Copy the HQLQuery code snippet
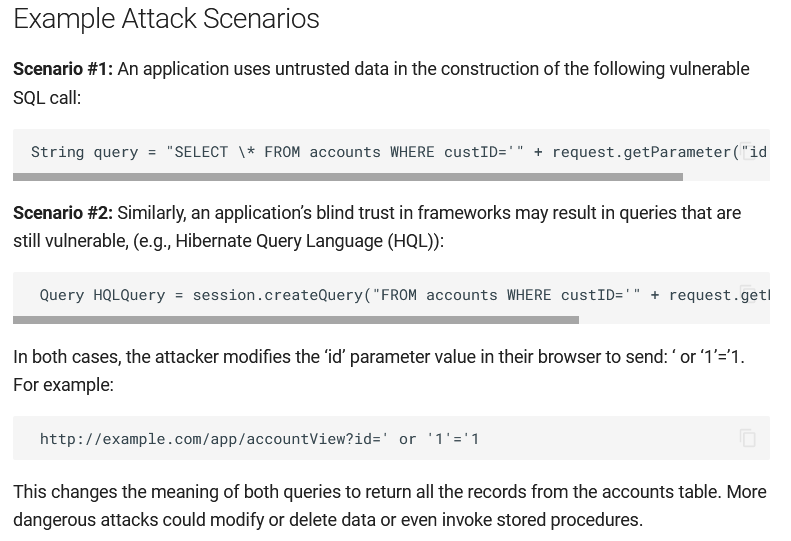Image resolution: width=791 pixels, height=541 pixels. [x=747, y=294]
